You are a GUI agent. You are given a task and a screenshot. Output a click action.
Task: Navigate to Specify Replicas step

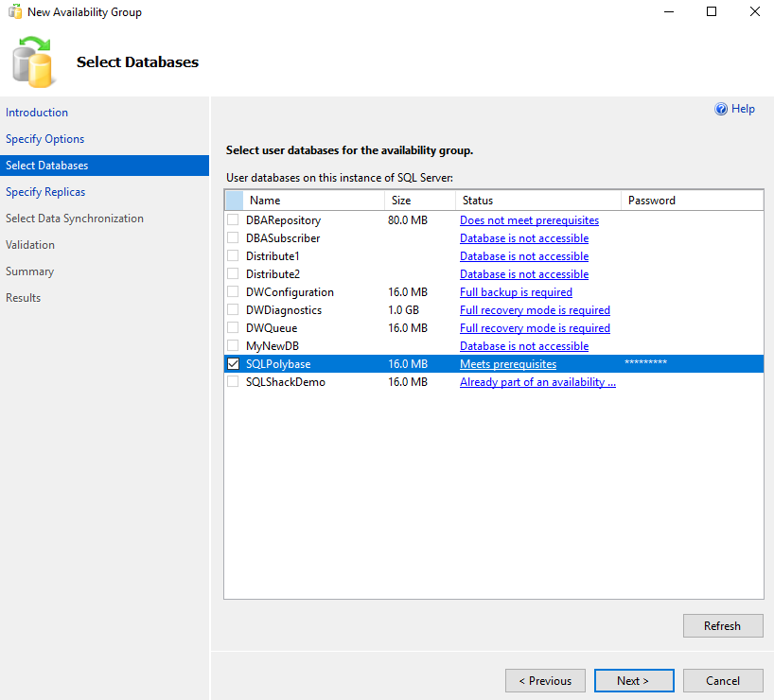45,192
